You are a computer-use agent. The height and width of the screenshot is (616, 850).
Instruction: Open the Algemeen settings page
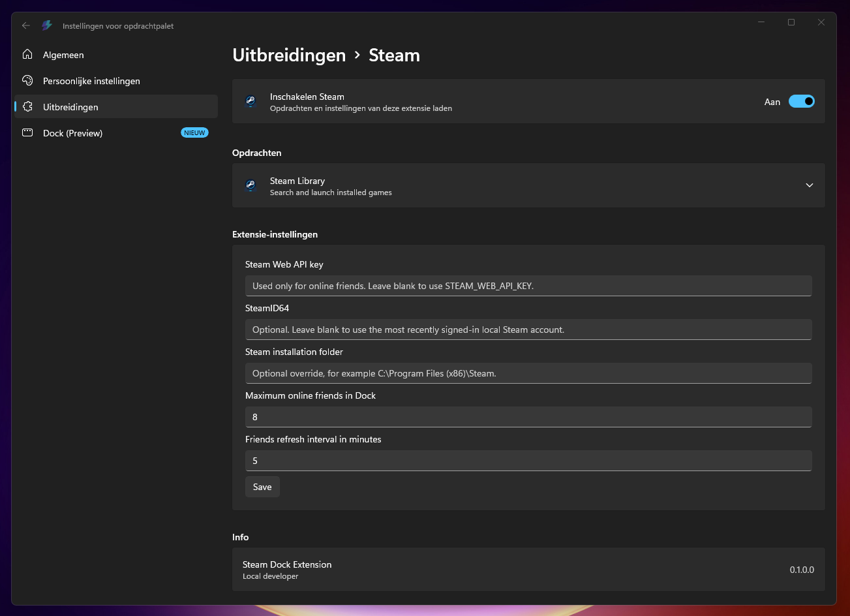tap(116, 55)
